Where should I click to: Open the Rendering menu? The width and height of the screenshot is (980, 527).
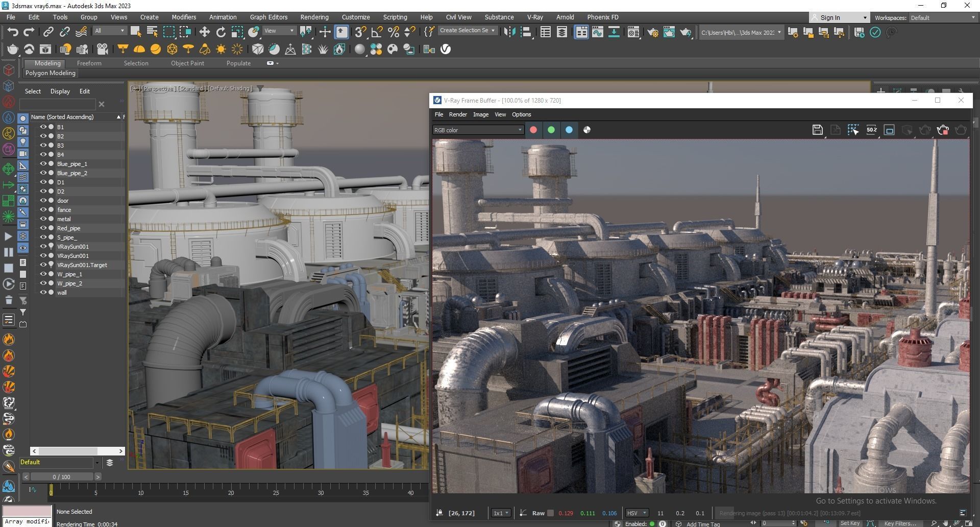click(314, 17)
